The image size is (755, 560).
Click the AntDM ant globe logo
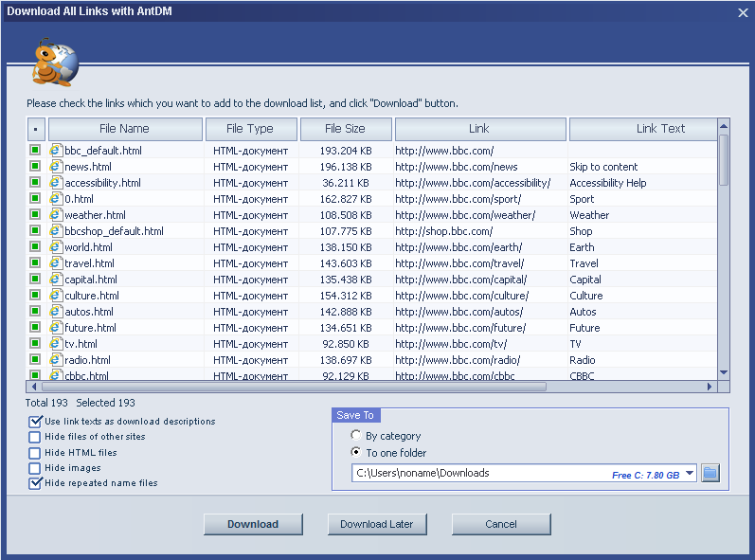point(55,63)
